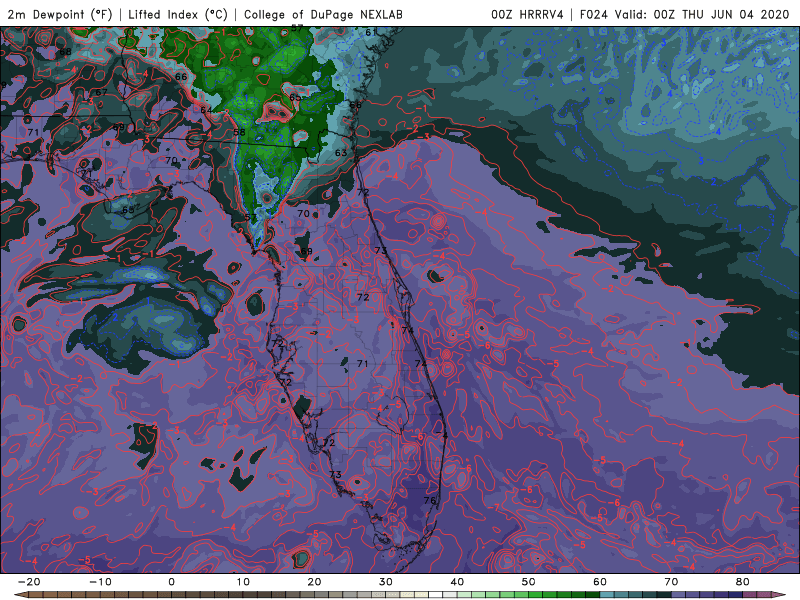Click the 70 label on the color scale

tap(671, 582)
